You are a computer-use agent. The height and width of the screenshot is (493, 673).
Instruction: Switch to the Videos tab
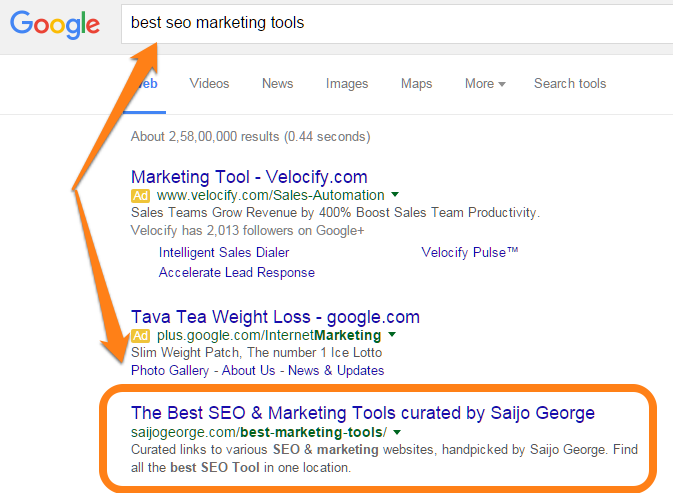(x=209, y=84)
